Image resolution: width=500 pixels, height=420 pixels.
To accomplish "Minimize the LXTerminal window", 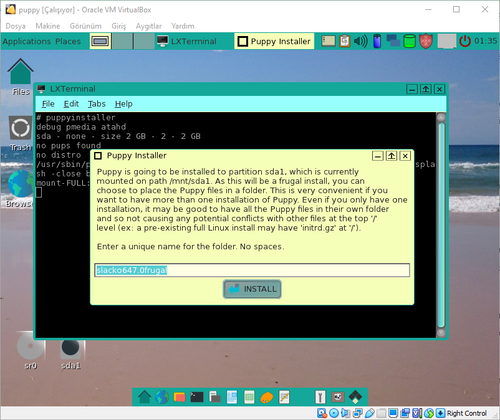I will 412,89.
